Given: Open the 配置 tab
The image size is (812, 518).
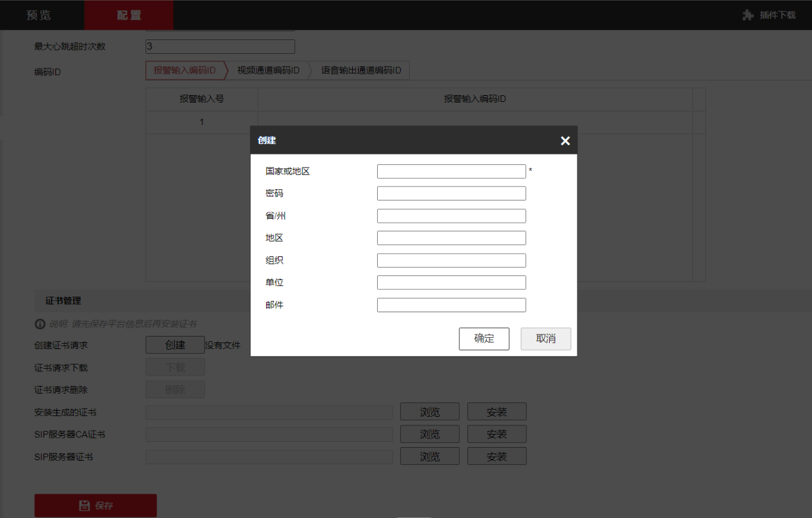Looking at the screenshot, I should coord(129,15).
